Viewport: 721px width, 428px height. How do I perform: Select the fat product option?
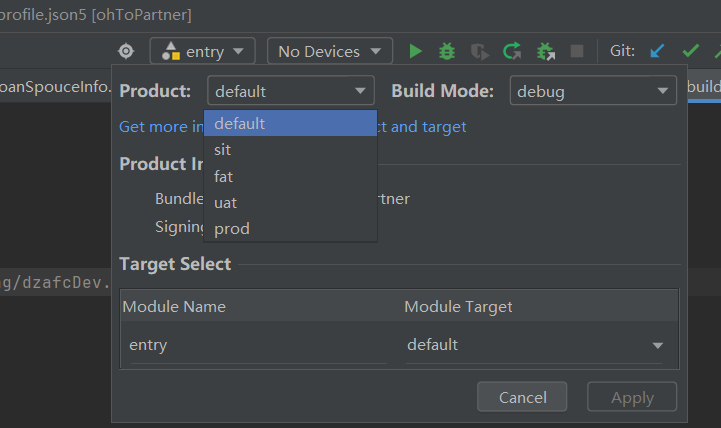(223, 176)
